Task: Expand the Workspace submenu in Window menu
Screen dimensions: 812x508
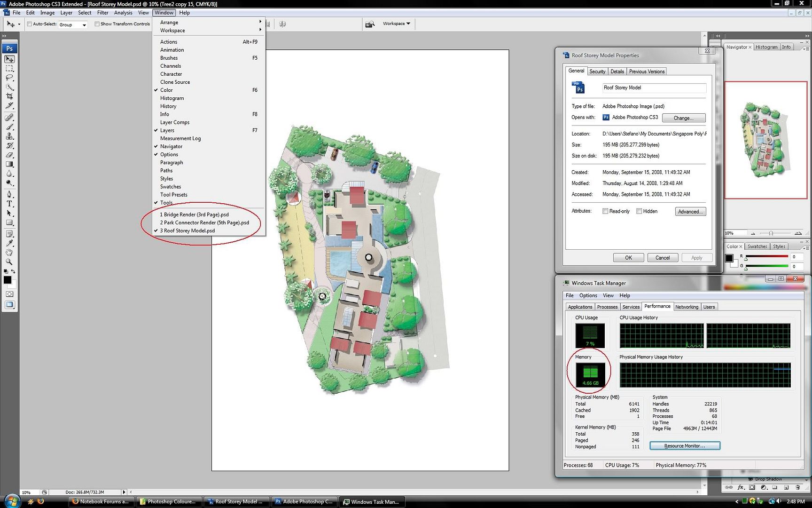Action: (x=209, y=30)
